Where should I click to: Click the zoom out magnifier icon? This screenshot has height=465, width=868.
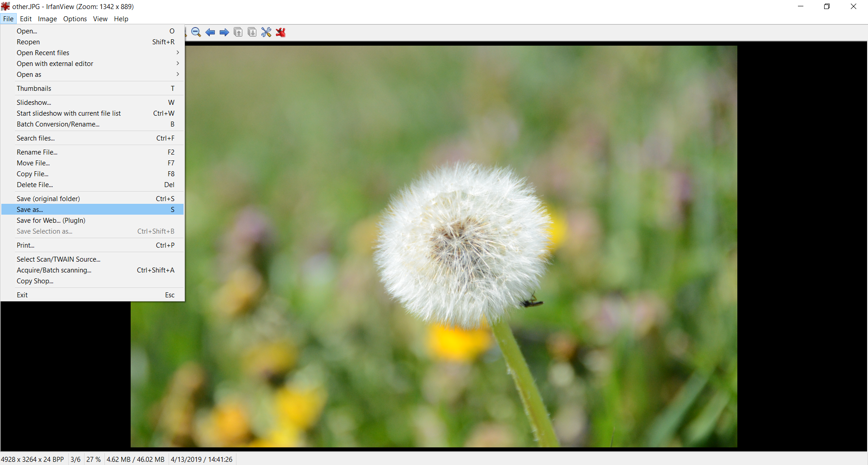196,32
